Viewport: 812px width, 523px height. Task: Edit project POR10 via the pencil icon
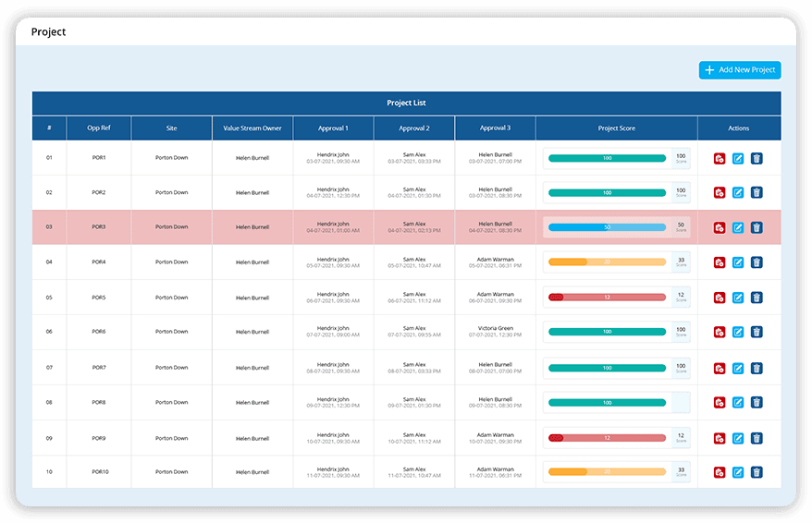pyautogui.click(x=738, y=472)
